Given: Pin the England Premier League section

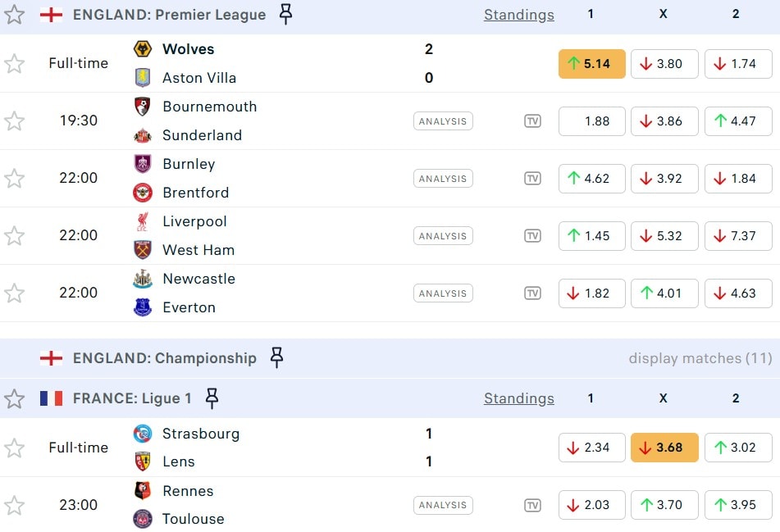Looking at the screenshot, I should (x=285, y=14).
